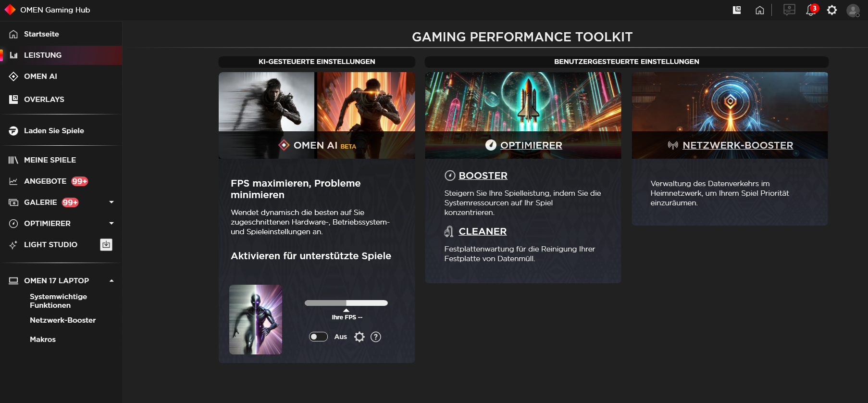This screenshot has height=403, width=868.
Task: Open settings gear in top bar
Action: pos(832,10)
